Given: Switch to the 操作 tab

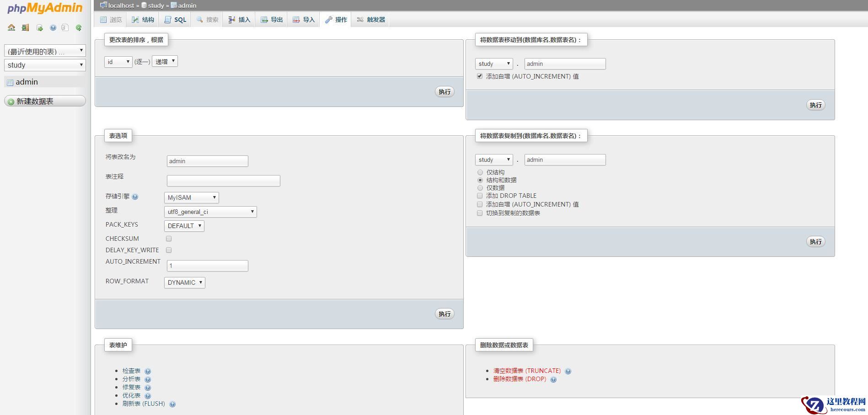Looking at the screenshot, I should click(336, 20).
